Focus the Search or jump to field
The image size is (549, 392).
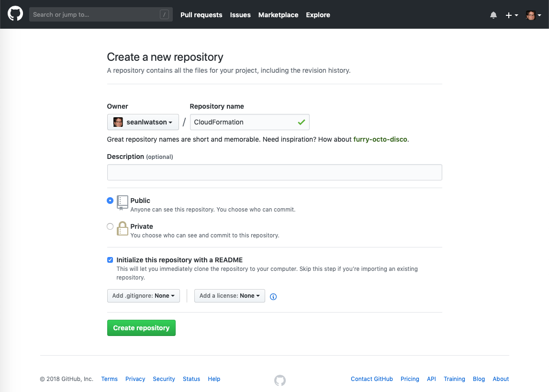(x=101, y=14)
